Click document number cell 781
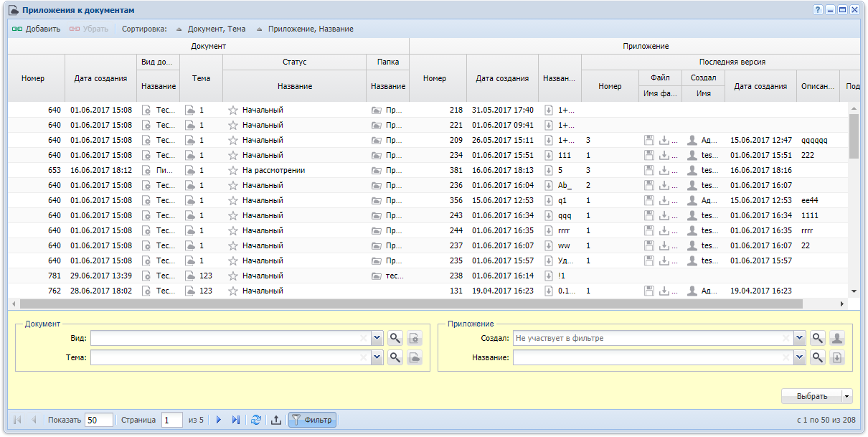Viewport: 868px width, 437px height. pos(37,276)
